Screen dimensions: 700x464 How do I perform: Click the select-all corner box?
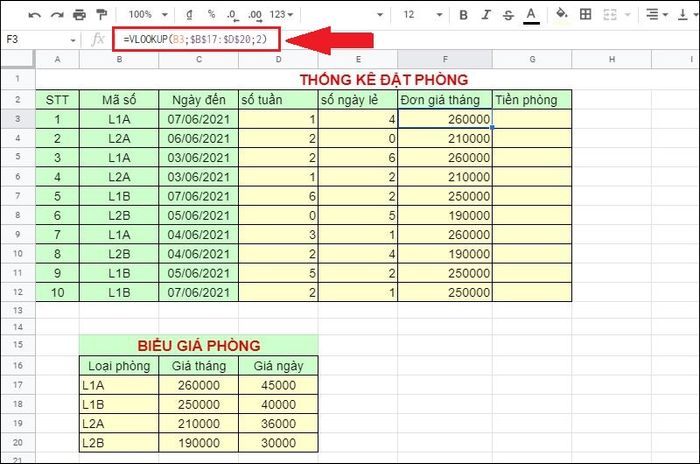point(18,59)
